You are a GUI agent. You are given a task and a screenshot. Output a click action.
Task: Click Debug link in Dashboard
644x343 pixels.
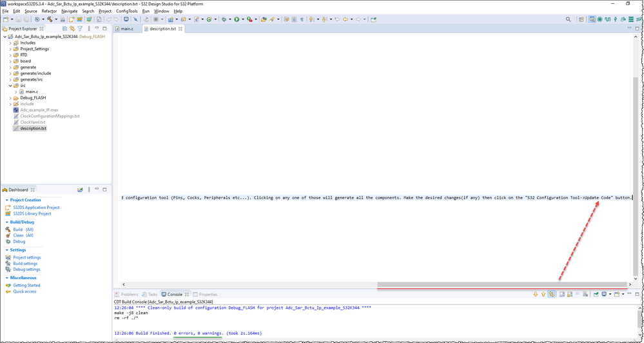click(x=19, y=242)
